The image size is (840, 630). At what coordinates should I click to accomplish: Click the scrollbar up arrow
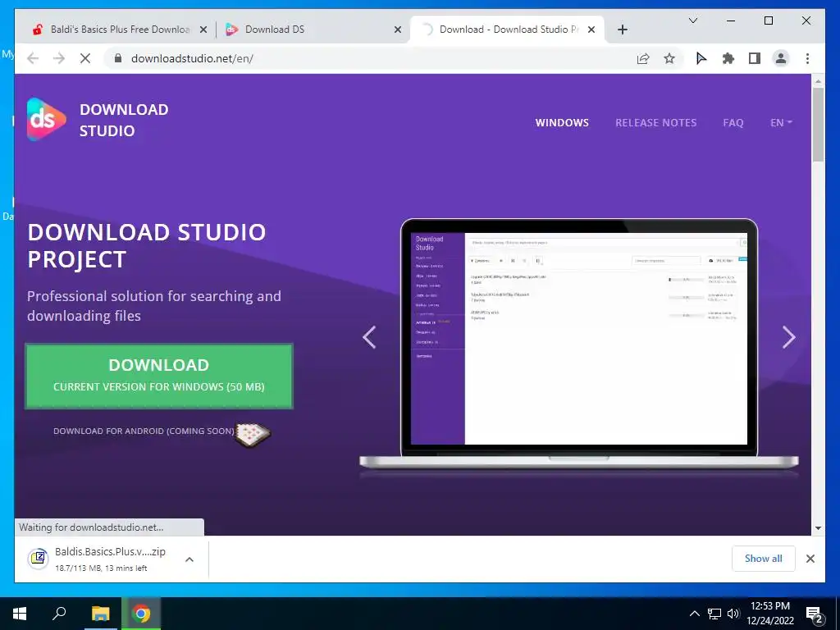pyautogui.click(x=818, y=81)
